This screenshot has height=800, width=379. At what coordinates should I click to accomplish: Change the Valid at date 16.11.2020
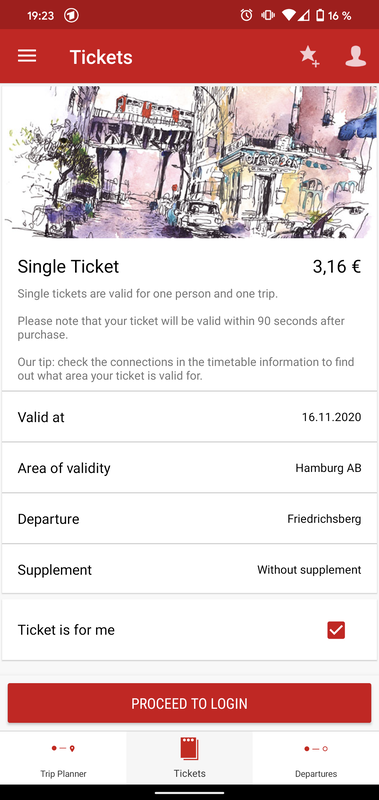[x=189, y=417]
